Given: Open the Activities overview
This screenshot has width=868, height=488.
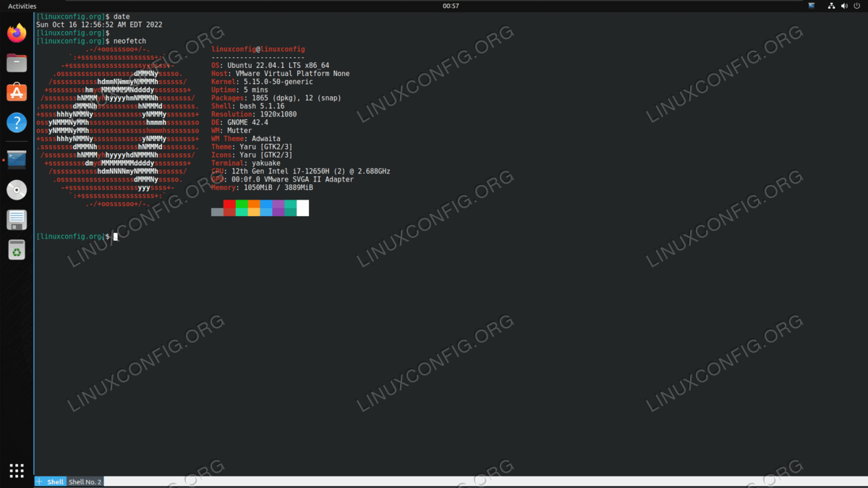Looking at the screenshot, I should tap(22, 6).
